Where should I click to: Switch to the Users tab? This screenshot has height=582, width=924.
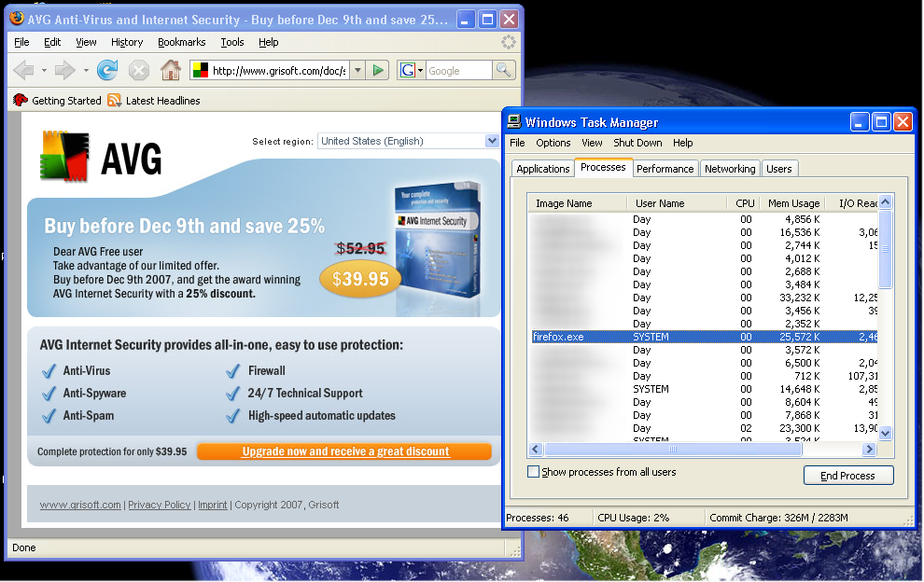pos(779,169)
